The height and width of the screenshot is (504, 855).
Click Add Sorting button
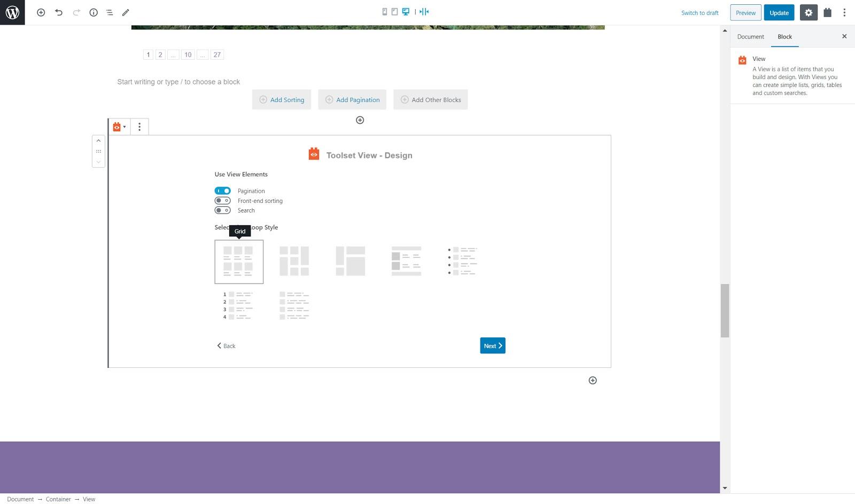coord(282,100)
